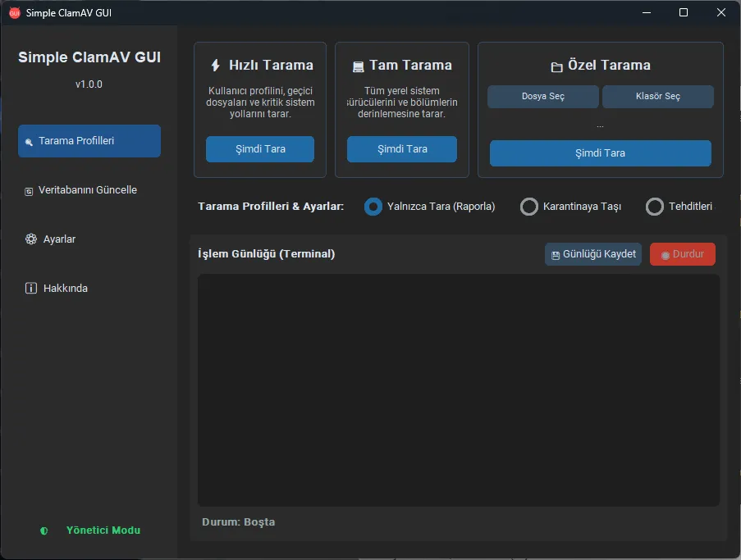Click the drive icon beside Tam Tarama

click(359, 66)
